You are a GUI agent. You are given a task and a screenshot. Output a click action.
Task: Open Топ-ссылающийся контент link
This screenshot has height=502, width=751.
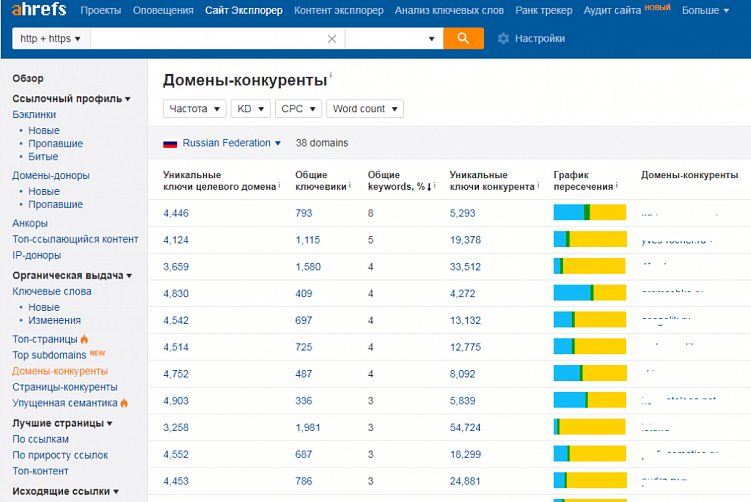click(x=75, y=239)
